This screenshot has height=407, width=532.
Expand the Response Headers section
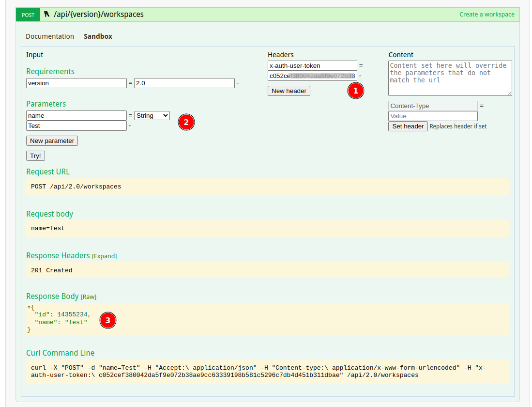[x=105, y=256]
